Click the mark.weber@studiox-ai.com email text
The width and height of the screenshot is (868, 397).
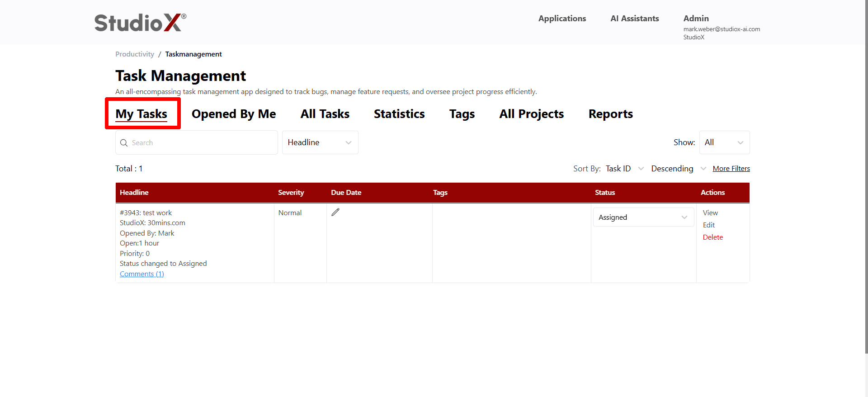click(722, 29)
